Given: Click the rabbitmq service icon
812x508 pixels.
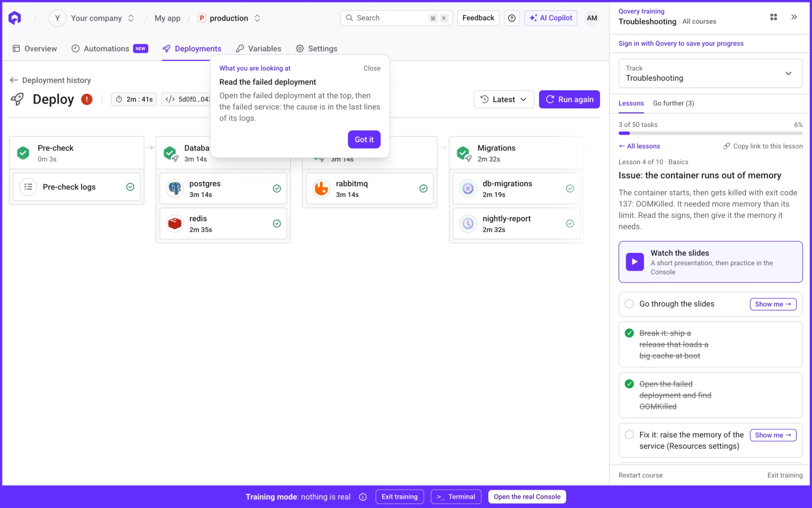Looking at the screenshot, I should click(321, 188).
